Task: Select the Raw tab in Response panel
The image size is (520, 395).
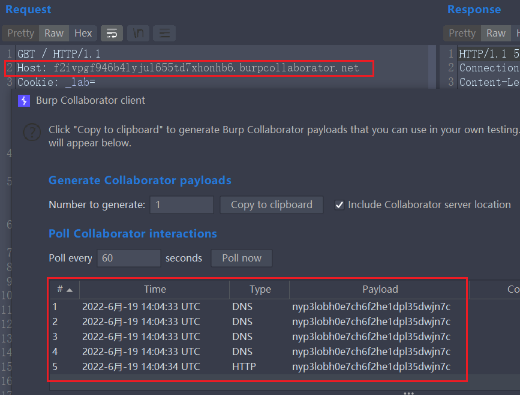Action: pos(496,33)
